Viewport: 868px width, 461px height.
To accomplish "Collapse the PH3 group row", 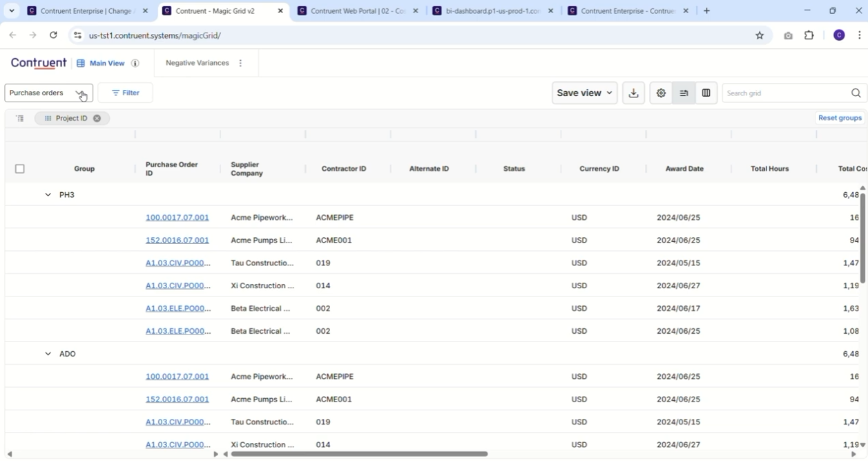I will (48, 195).
